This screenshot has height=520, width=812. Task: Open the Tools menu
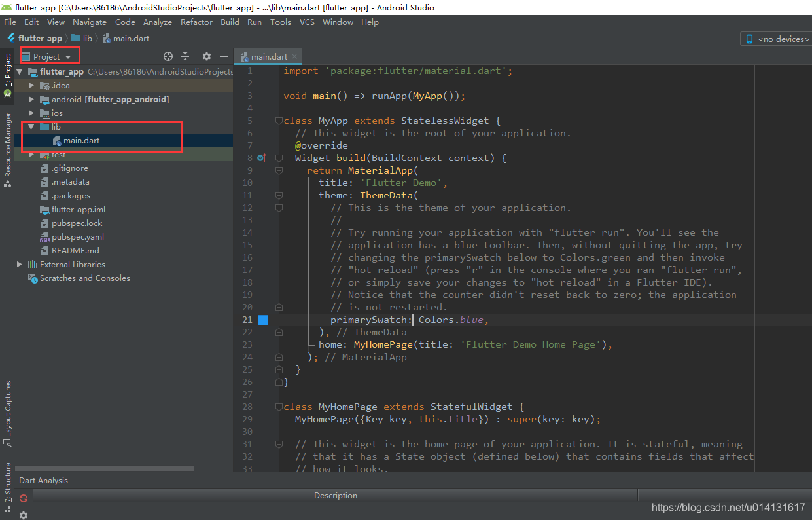pos(280,22)
